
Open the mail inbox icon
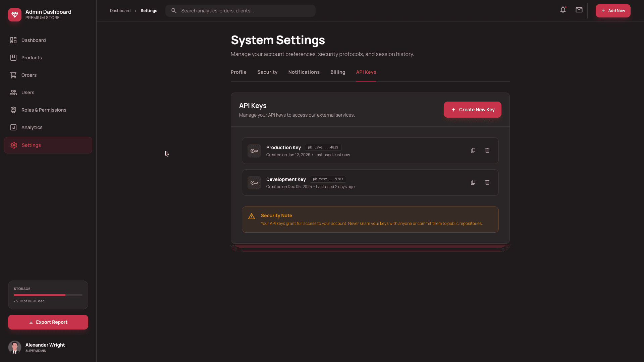(x=579, y=10)
